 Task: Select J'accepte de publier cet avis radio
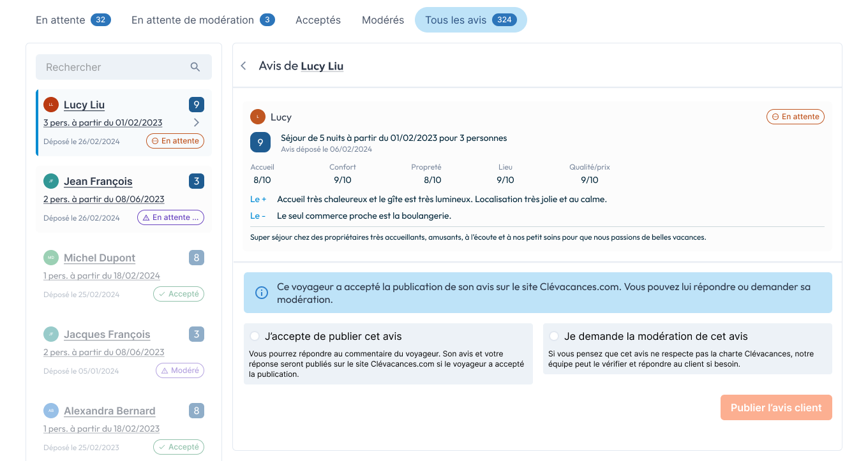(255, 336)
